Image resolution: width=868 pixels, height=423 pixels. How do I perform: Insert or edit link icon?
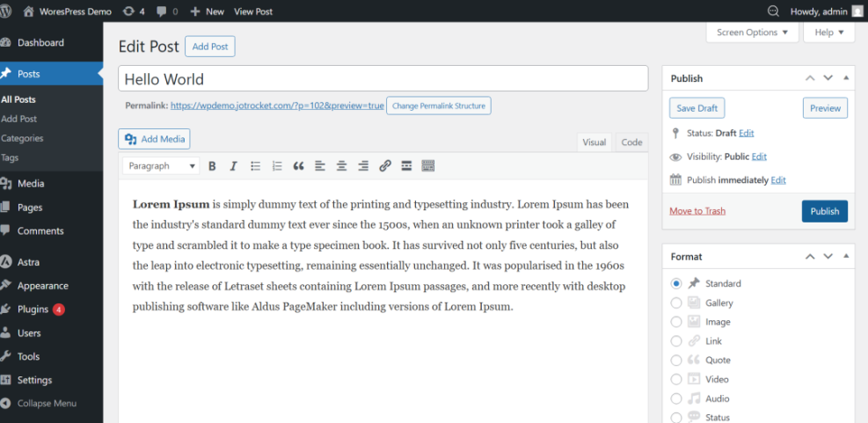click(x=385, y=165)
